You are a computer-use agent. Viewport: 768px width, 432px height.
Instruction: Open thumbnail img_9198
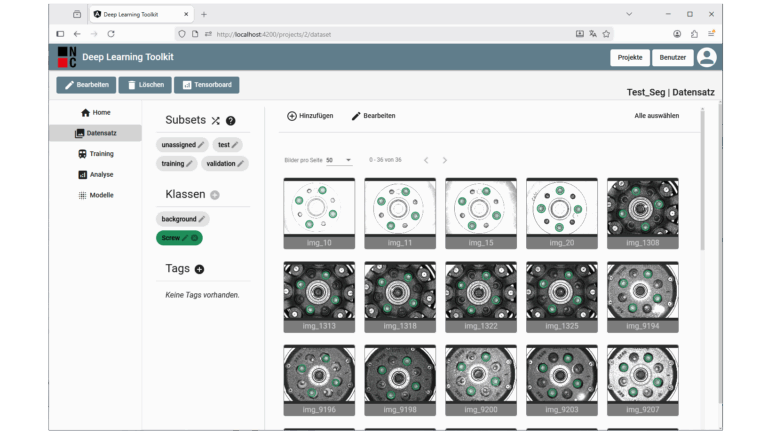pos(400,380)
